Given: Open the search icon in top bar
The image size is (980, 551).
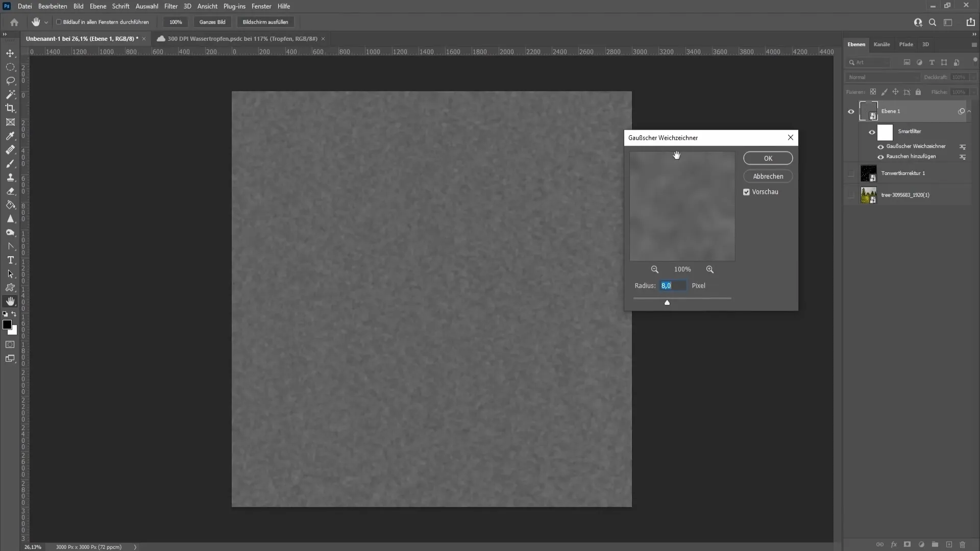Looking at the screenshot, I should (933, 22).
